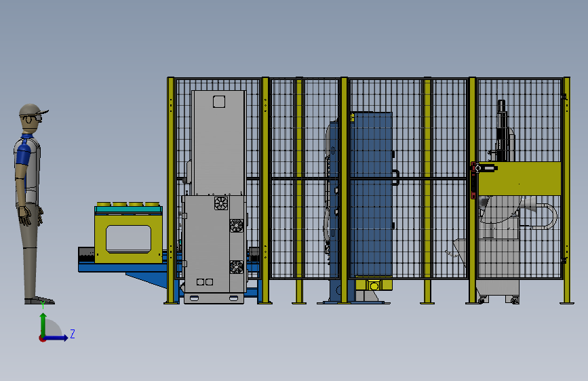This screenshot has width=588, height=381.
Task: Click the green Y axis arrow of the triad
Action: click(43, 324)
